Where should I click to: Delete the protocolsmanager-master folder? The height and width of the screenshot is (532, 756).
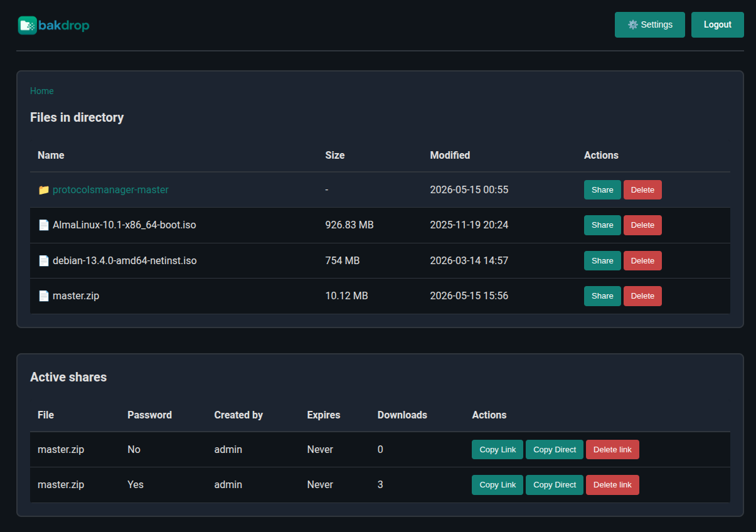[642, 189]
